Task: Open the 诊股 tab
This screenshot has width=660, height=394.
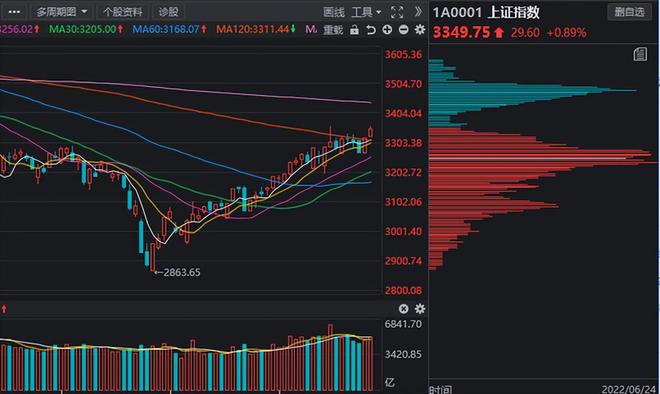Action: (168, 12)
